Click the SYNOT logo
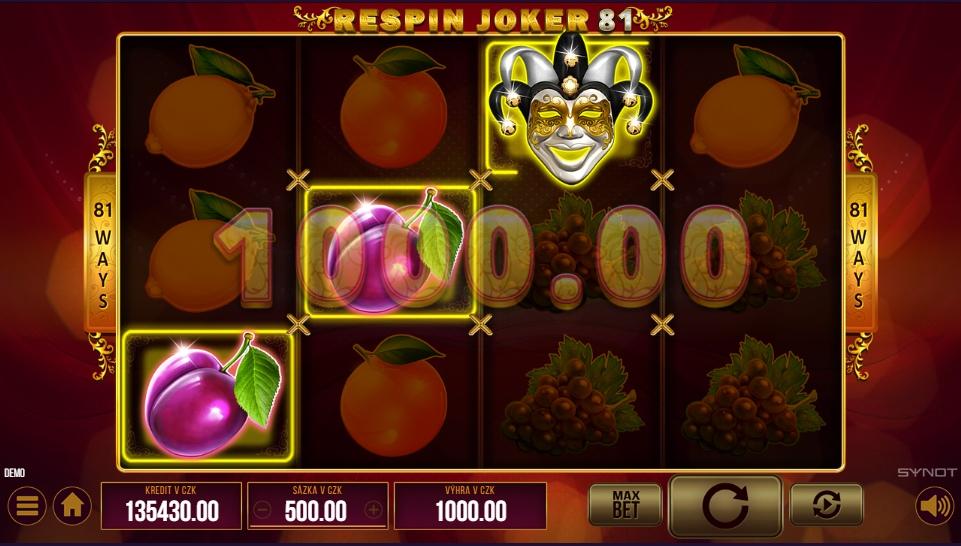The height and width of the screenshot is (546, 961). pyautogui.click(x=927, y=472)
